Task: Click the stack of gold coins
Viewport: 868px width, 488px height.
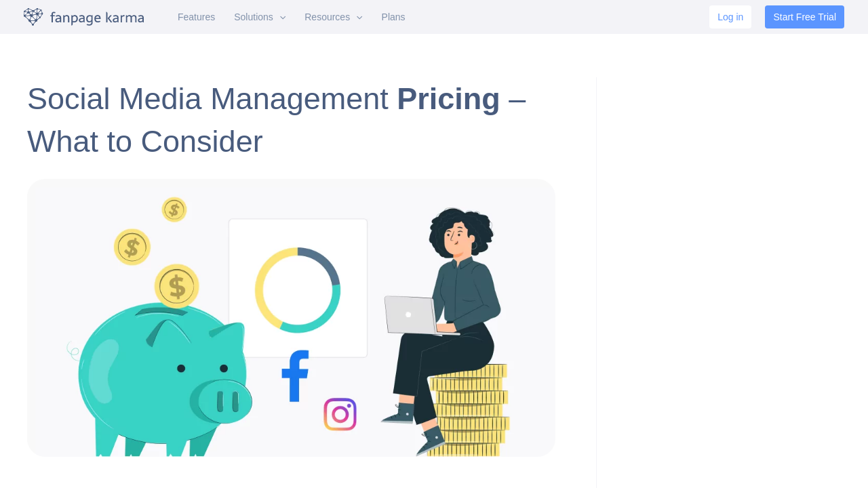Action: coord(471,407)
